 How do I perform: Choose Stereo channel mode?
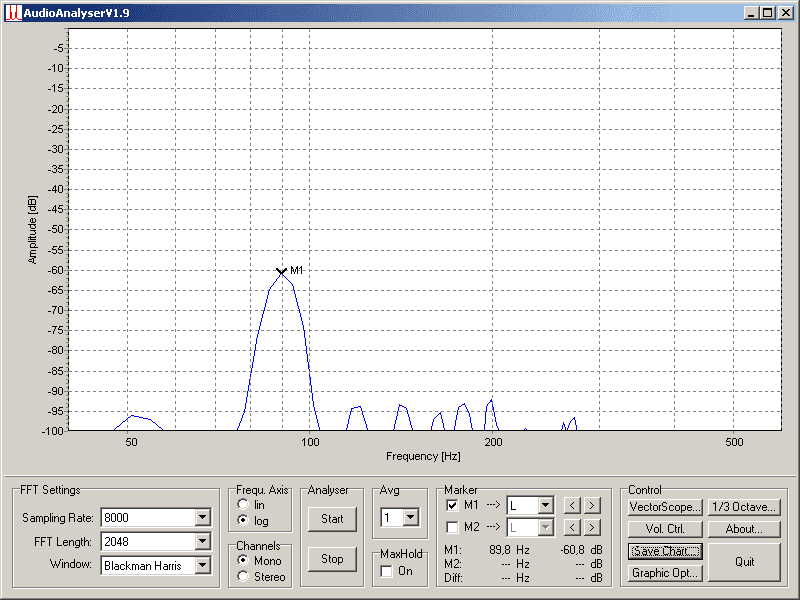243,577
